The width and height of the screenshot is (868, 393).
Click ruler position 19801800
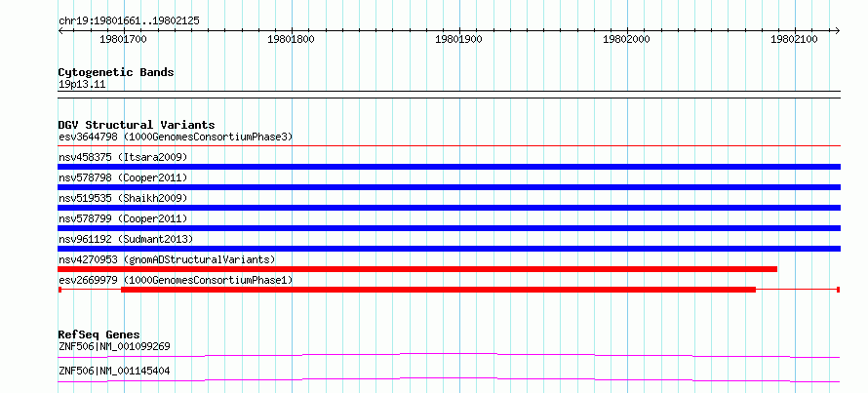click(x=291, y=40)
